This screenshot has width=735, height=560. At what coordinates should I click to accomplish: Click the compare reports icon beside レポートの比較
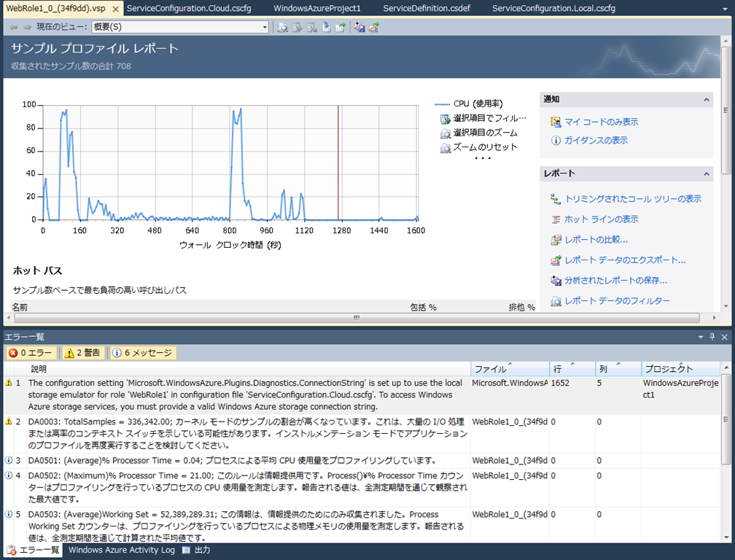[x=556, y=239]
